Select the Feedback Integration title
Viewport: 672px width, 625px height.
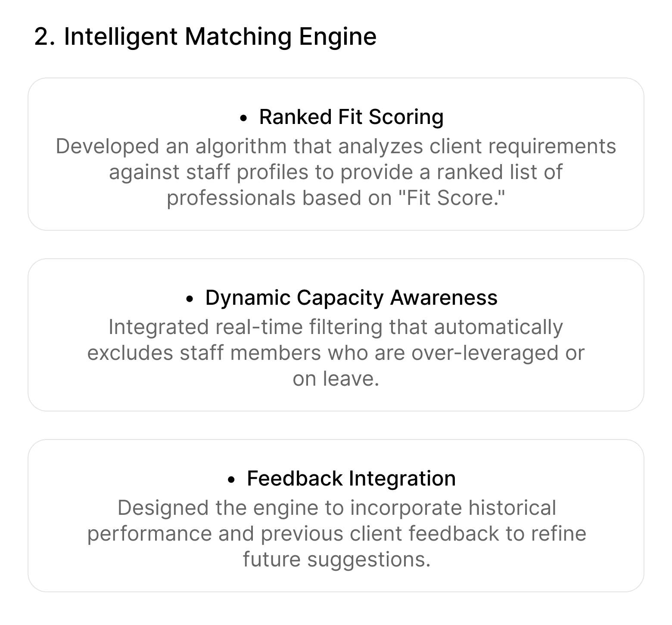[x=351, y=479]
